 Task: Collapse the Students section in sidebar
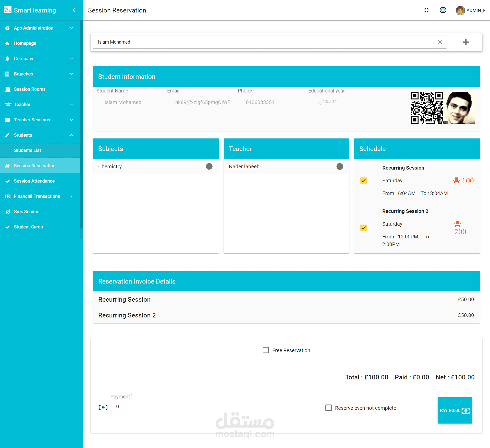tap(71, 135)
